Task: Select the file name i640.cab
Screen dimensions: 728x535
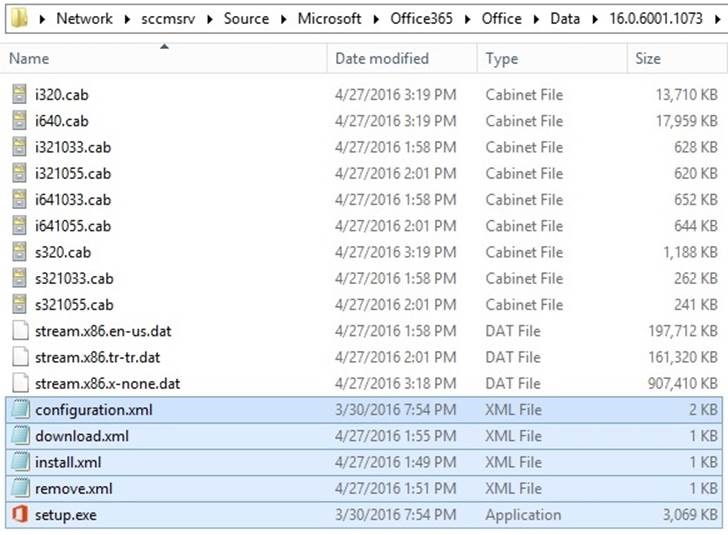Action: click(61, 121)
